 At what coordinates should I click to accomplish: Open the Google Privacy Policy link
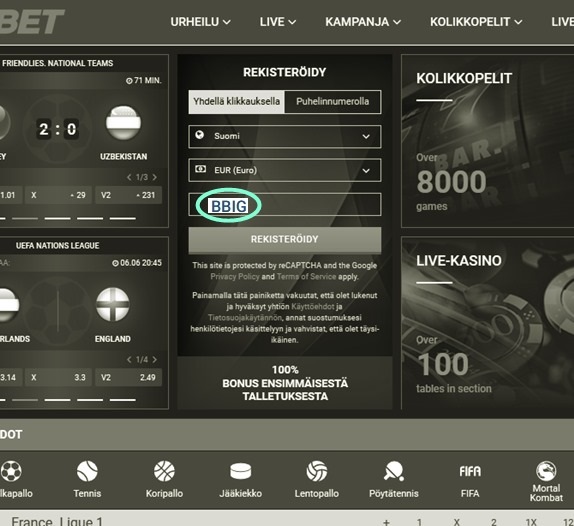pyautogui.click(x=235, y=277)
